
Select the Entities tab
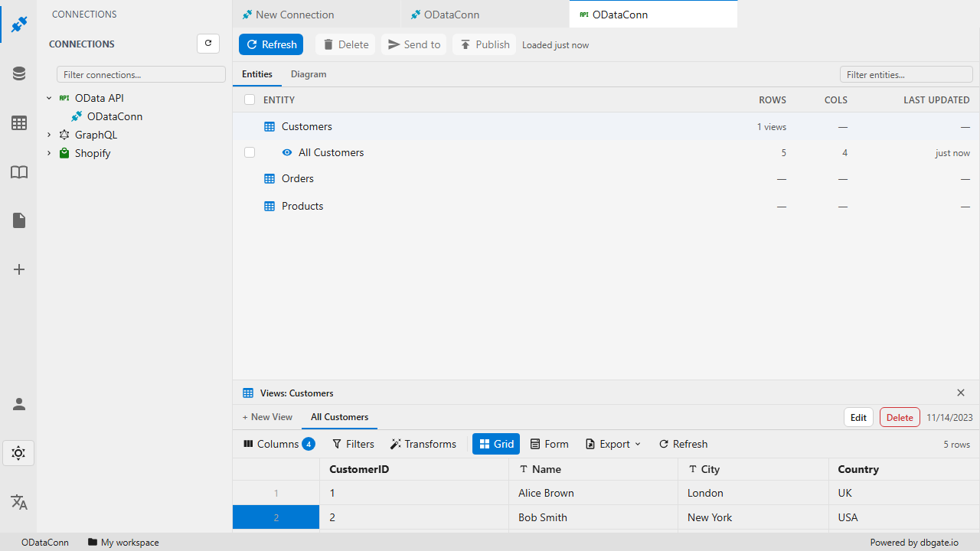pos(257,74)
